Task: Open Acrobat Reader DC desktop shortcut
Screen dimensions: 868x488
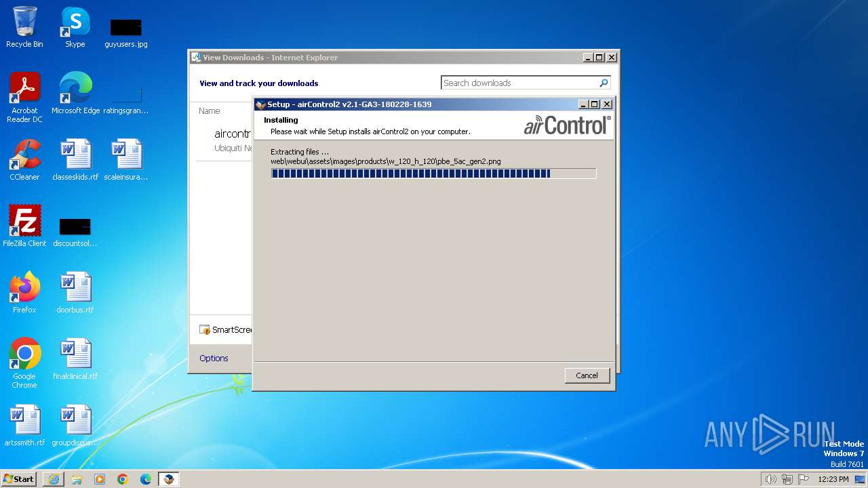Action: pyautogui.click(x=24, y=98)
